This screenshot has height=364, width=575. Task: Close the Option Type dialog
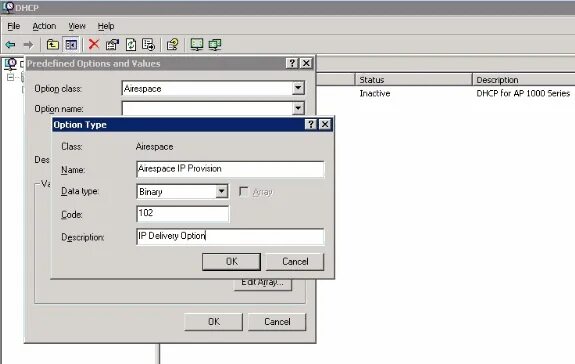(x=325, y=125)
